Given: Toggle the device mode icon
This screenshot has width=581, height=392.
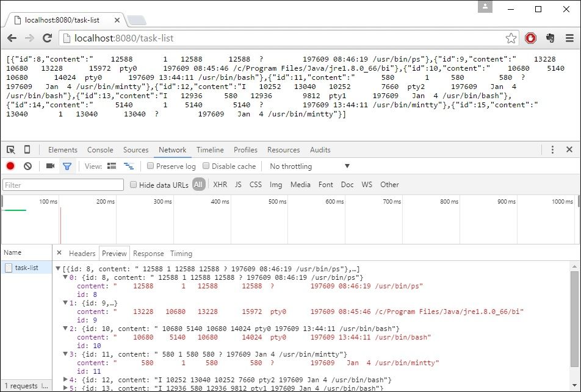Looking at the screenshot, I should click(27, 150).
